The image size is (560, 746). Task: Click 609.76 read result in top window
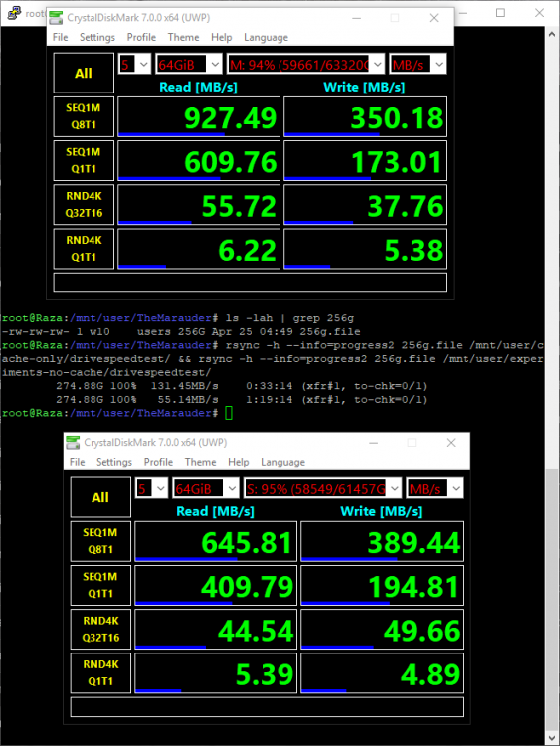(199, 161)
